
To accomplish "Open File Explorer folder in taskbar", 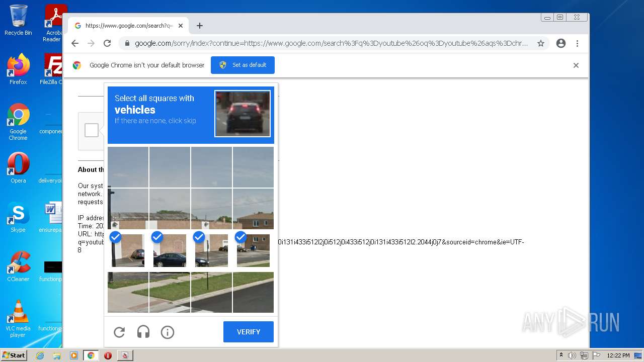I will 57,355.
